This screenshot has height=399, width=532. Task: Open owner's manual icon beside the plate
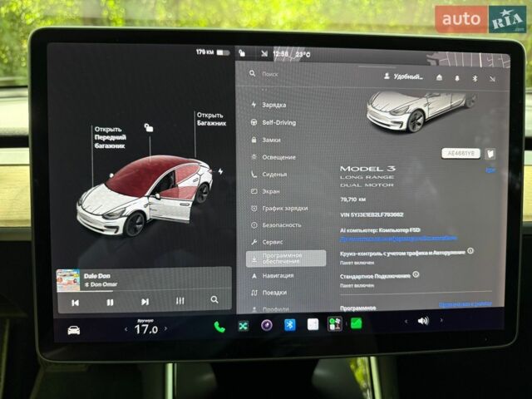point(490,154)
